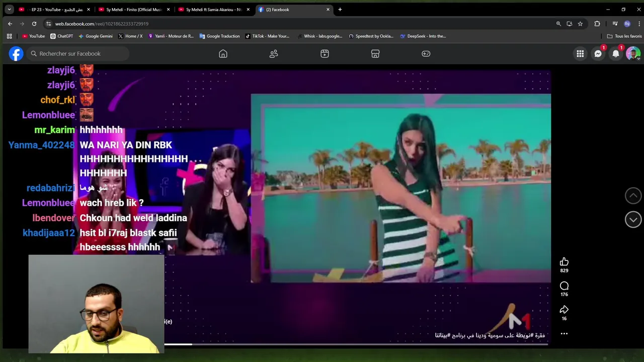Go back with browser back arrow
Image resolution: width=644 pixels, height=362 pixels.
10,24
